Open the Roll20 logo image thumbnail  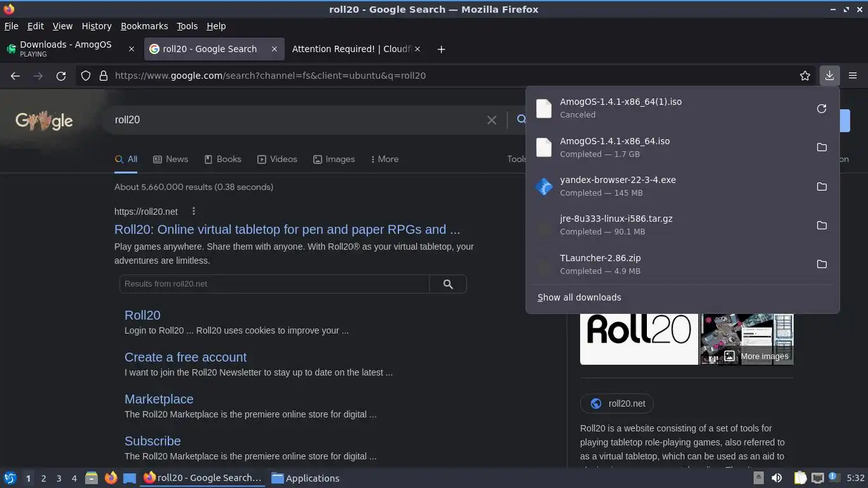click(x=639, y=339)
